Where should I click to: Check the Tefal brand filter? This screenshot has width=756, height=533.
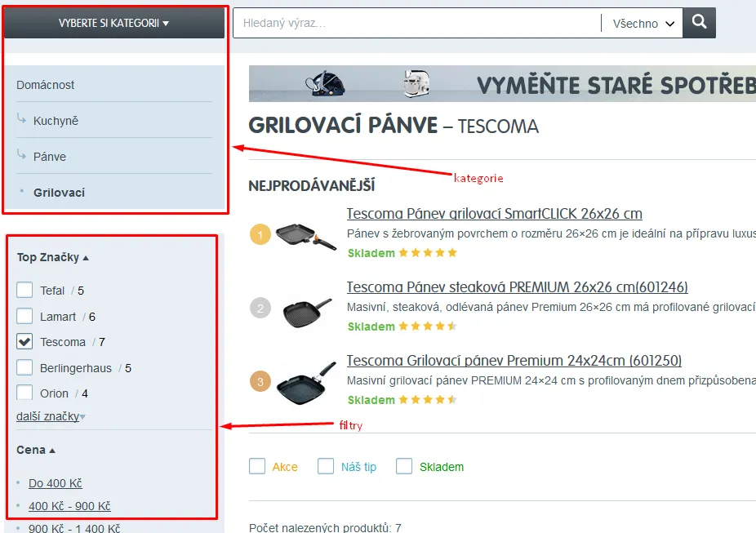click(x=23, y=290)
